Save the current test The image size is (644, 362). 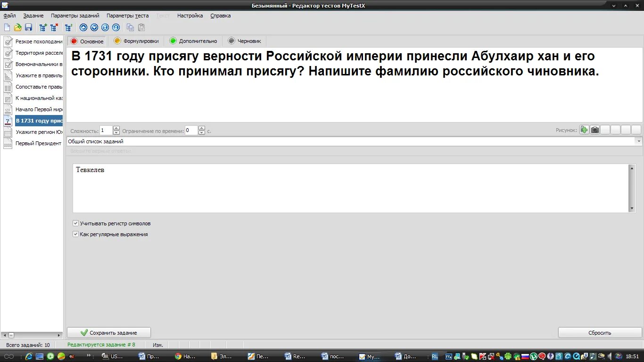(28, 27)
